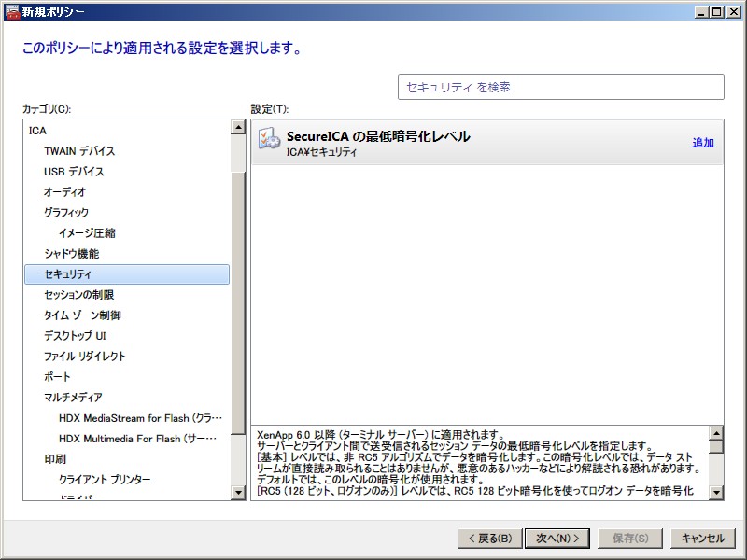Viewport: 747px width, 560px height.
Task: Select the グラフィック category
Action: (x=66, y=213)
